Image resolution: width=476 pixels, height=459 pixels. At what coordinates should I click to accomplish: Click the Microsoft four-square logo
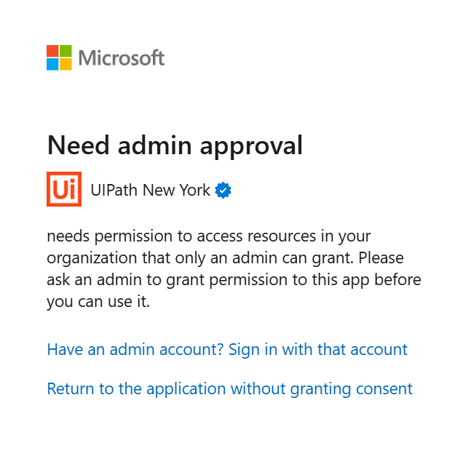coord(59,57)
